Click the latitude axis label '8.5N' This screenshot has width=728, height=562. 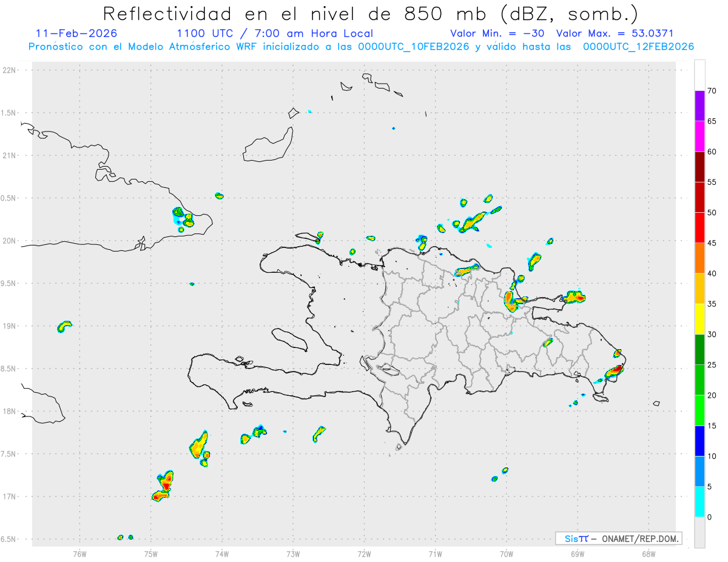click(9, 369)
